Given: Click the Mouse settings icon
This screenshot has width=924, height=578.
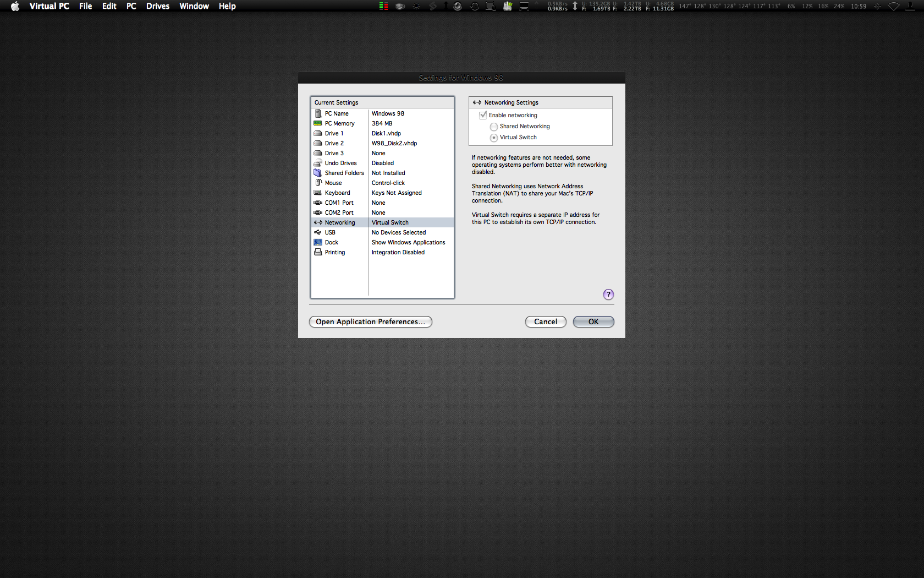Looking at the screenshot, I should (x=318, y=183).
